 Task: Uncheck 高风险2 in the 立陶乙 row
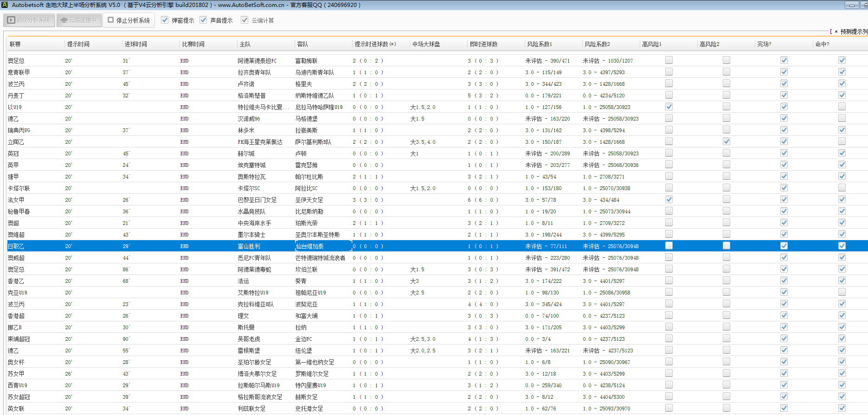pos(726,141)
